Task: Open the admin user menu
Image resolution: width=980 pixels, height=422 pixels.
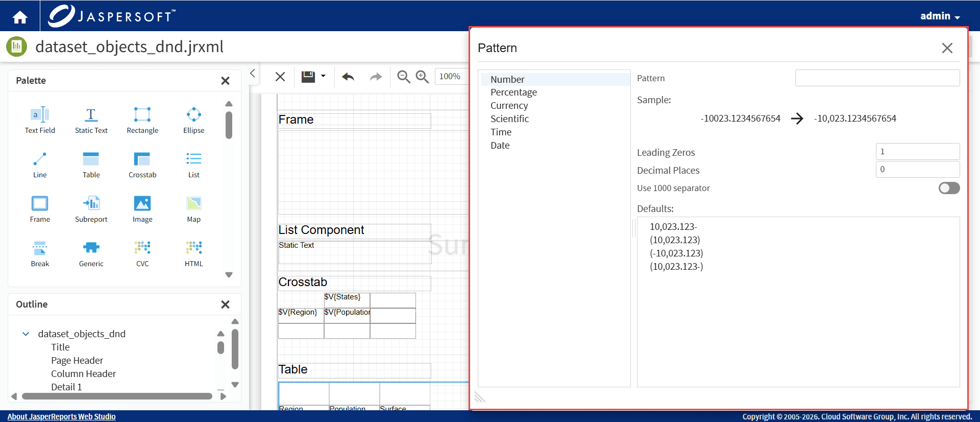Action: (x=940, y=16)
